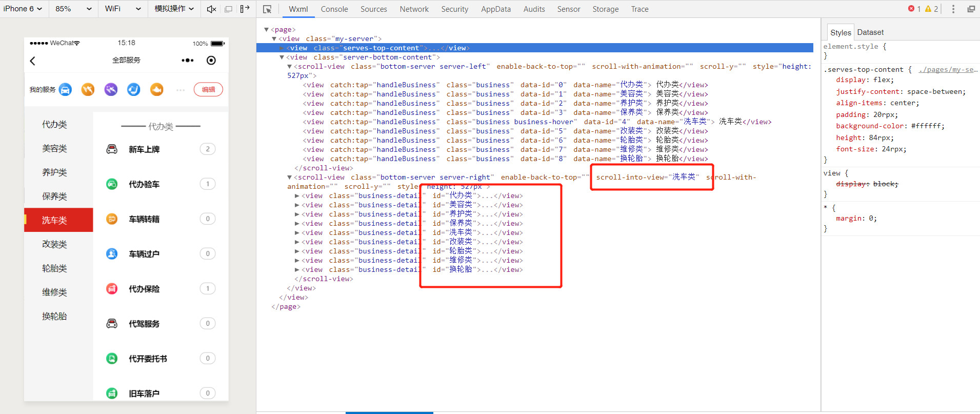Click the struck-through display: block rule
Viewport: 980px width, 414px height.
pyautogui.click(x=867, y=184)
